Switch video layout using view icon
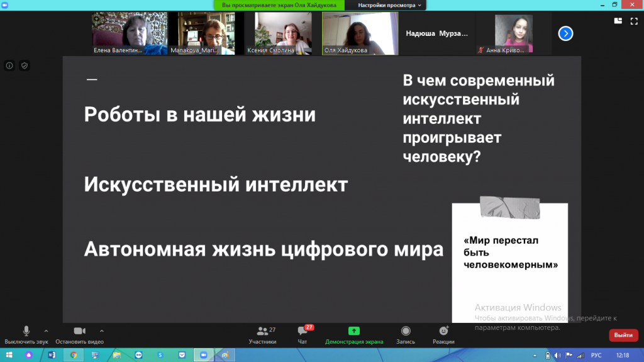This screenshot has width=644, height=362. coord(618,21)
